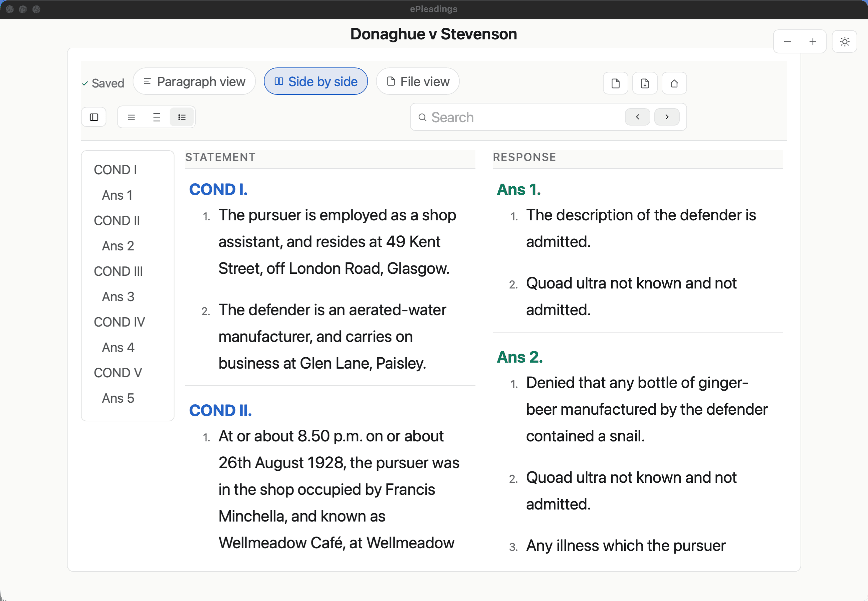Click paragraph 'The description of the defender is'

pos(641,228)
